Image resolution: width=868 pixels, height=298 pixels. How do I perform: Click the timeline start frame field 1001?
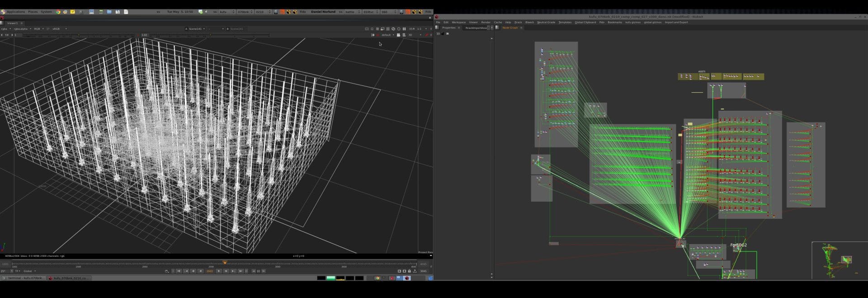tap(5, 264)
